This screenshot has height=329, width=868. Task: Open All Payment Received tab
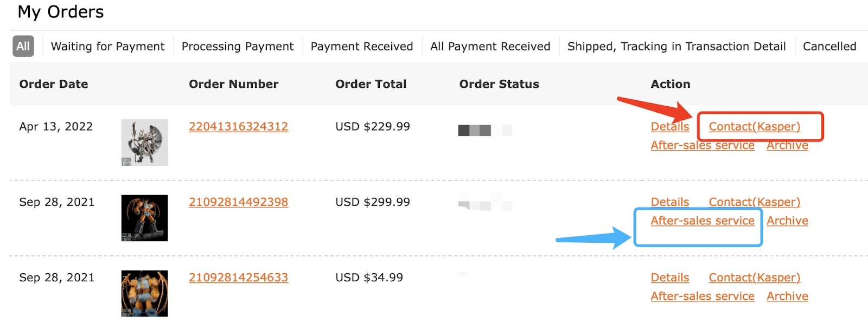(490, 47)
